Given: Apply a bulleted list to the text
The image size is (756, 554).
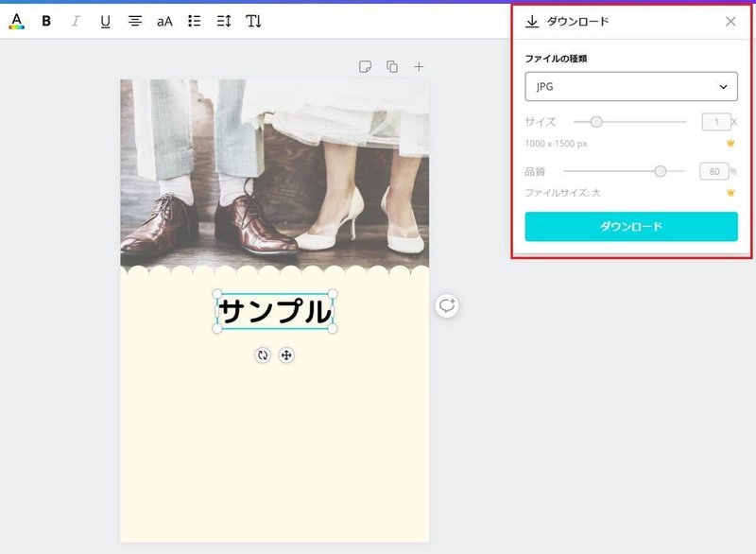Looking at the screenshot, I should coord(197,20).
